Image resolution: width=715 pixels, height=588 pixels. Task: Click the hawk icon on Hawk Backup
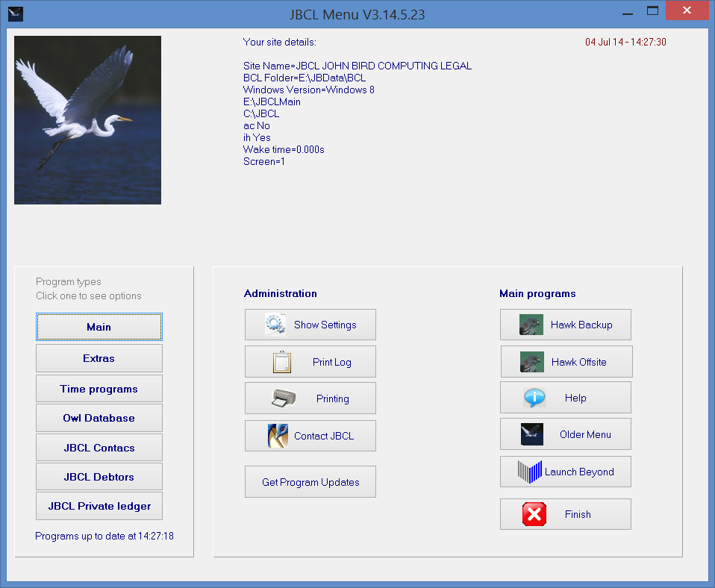pos(531,325)
